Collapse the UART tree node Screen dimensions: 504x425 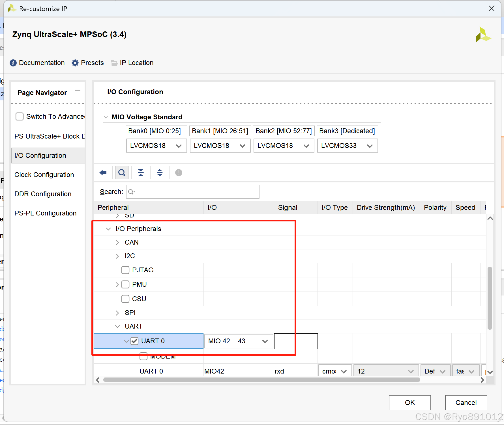tap(117, 326)
